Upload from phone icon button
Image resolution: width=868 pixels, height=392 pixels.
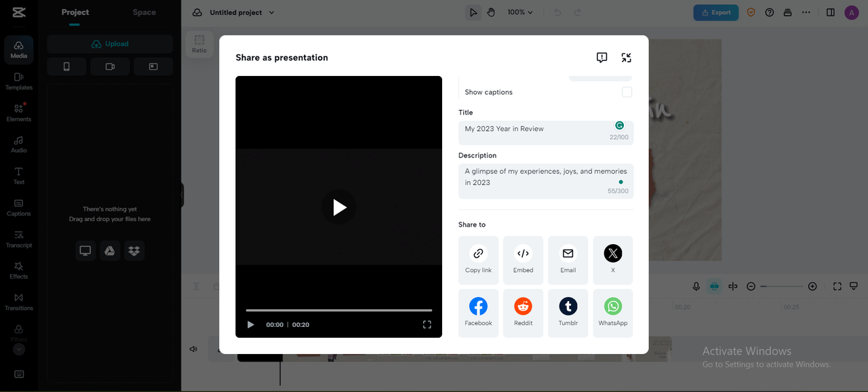coord(66,66)
